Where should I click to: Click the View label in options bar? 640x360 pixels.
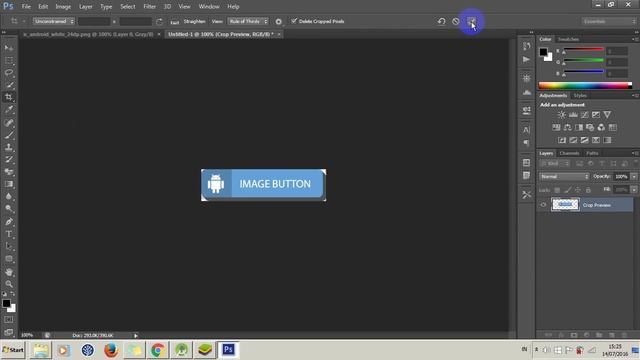(x=217, y=21)
